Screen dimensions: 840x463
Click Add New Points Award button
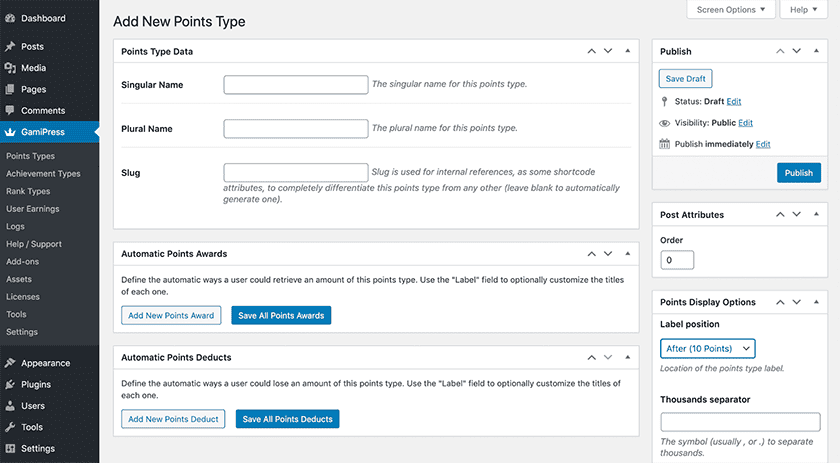(x=171, y=315)
